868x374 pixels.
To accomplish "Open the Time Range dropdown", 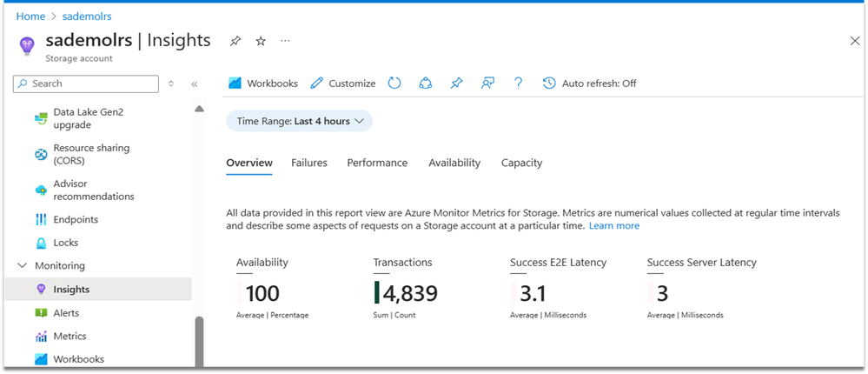I will pyautogui.click(x=300, y=121).
